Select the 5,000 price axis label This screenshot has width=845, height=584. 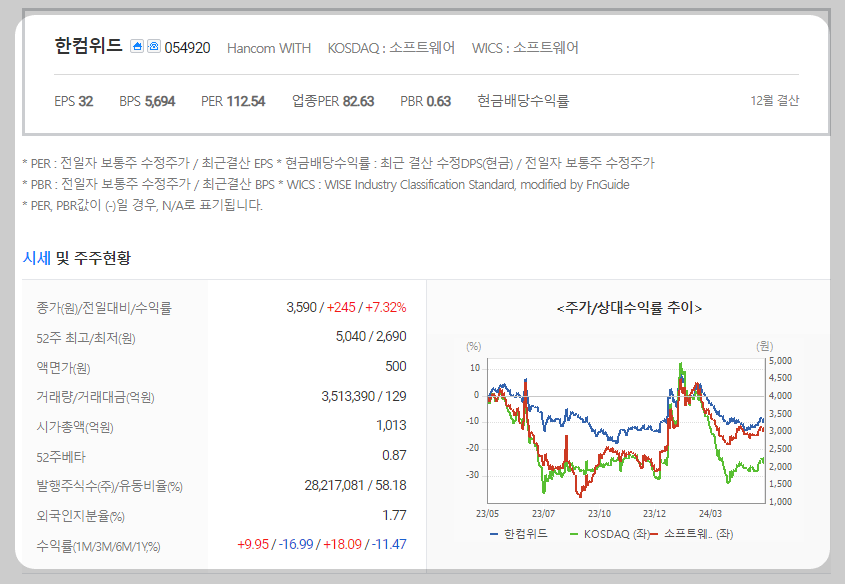(x=780, y=361)
